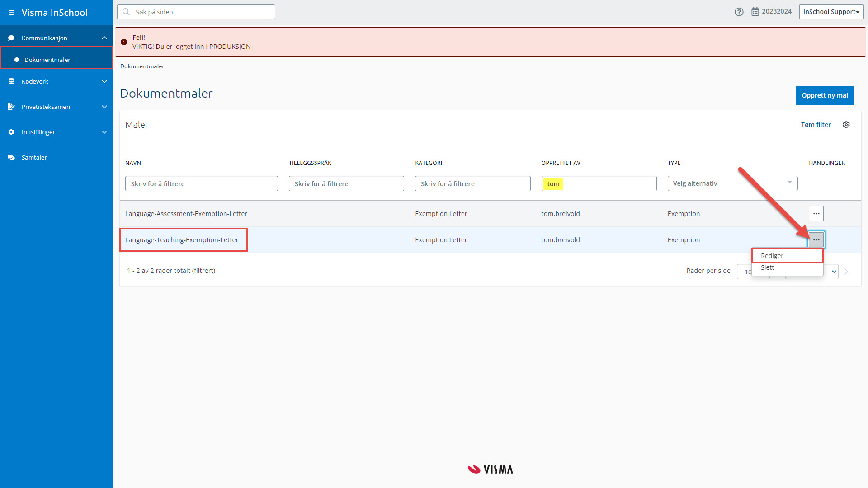Open actions menu for Language-Assessment-Exemption-Letter
The width and height of the screenshot is (868, 488).
(x=816, y=214)
